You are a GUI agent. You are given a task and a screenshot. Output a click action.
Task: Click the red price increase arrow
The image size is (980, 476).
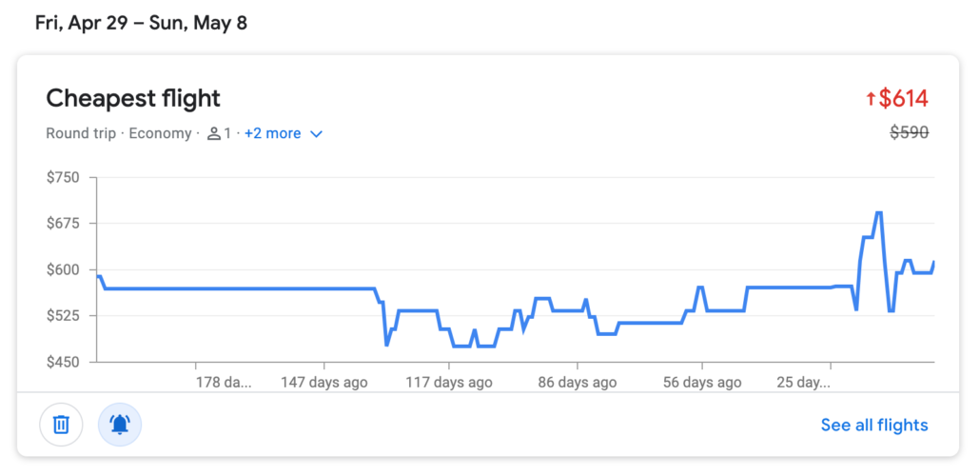click(x=870, y=99)
